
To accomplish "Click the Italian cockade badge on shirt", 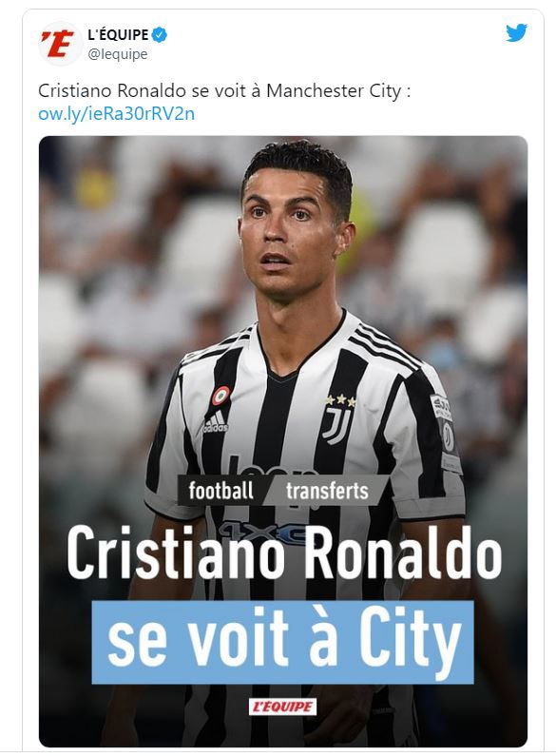I will coord(220,396).
